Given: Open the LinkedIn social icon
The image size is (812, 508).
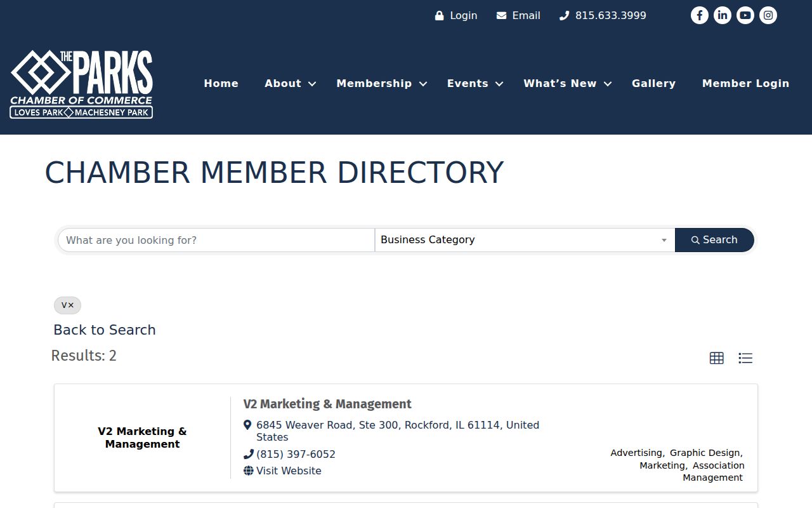Looking at the screenshot, I should tap(723, 15).
